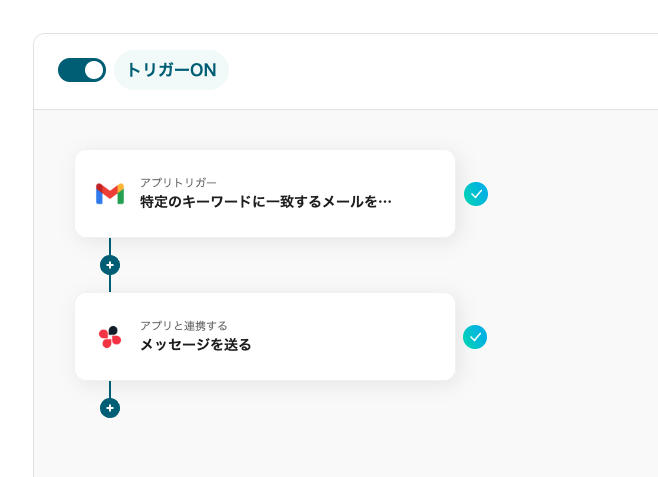Open the メッセージを送る action step
The height and width of the screenshot is (477, 658).
(x=195, y=345)
